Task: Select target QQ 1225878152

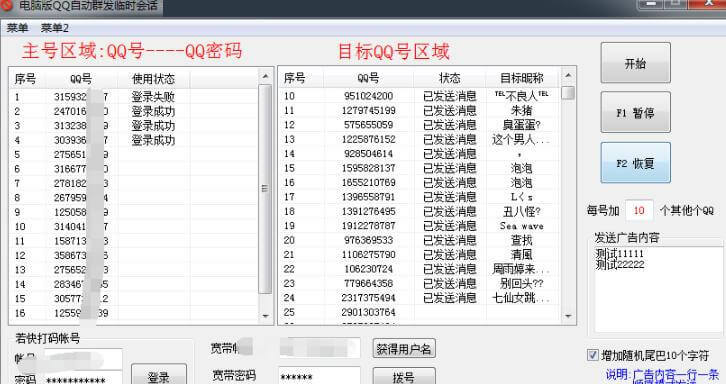Action: coord(369,139)
